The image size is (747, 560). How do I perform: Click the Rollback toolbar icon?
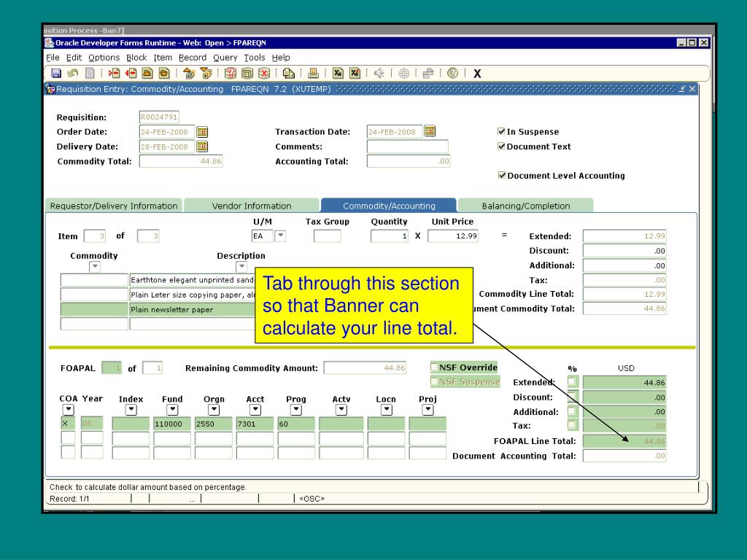coord(72,74)
